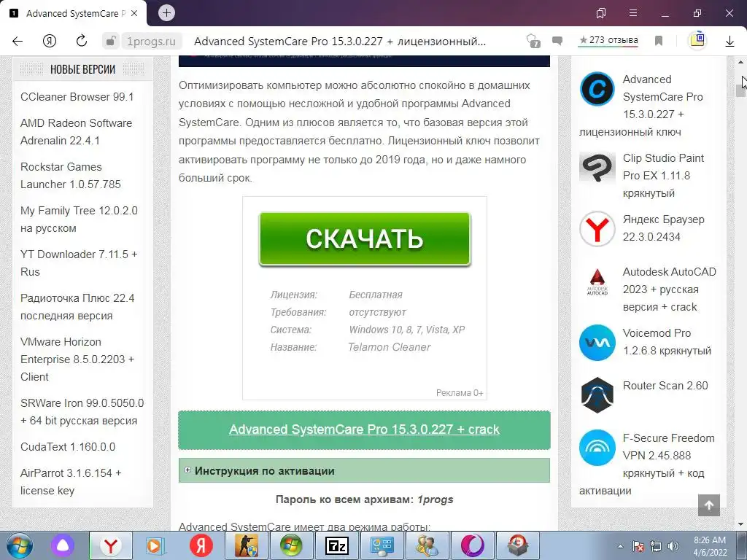747x560 pixels.
Task: Show hidden tray icons arrow
Action: [620, 546]
